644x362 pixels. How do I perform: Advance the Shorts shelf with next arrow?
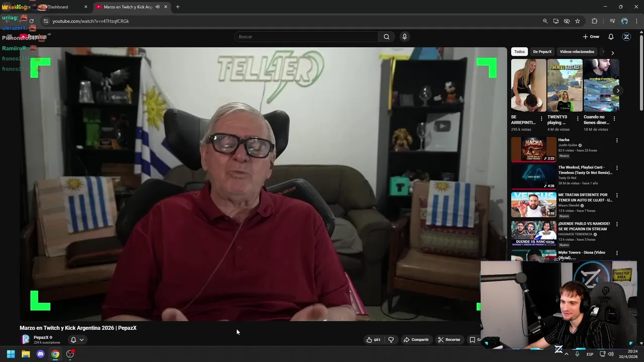click(x=617, y=90)
